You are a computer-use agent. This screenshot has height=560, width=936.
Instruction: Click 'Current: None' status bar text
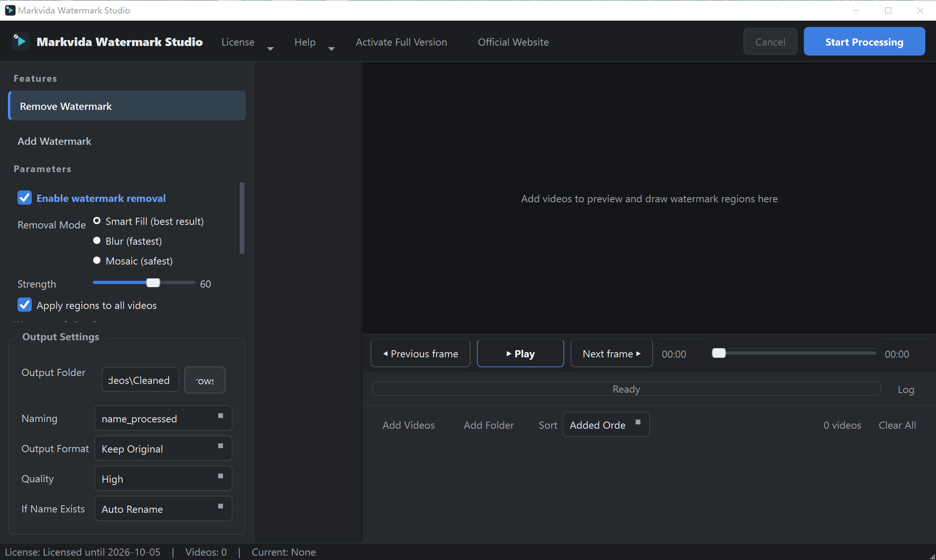pos(284,552)
